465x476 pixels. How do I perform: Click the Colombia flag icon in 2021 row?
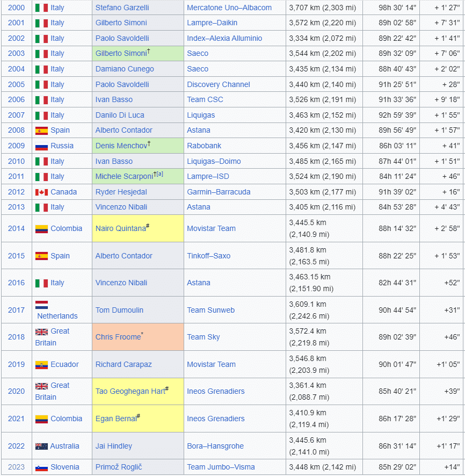(41, 419)
